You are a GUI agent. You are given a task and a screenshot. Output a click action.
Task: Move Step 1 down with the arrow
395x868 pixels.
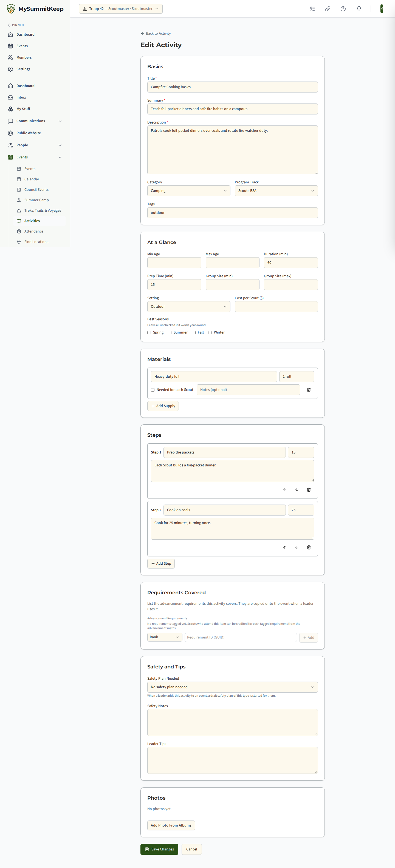click(x=297, y=490)
